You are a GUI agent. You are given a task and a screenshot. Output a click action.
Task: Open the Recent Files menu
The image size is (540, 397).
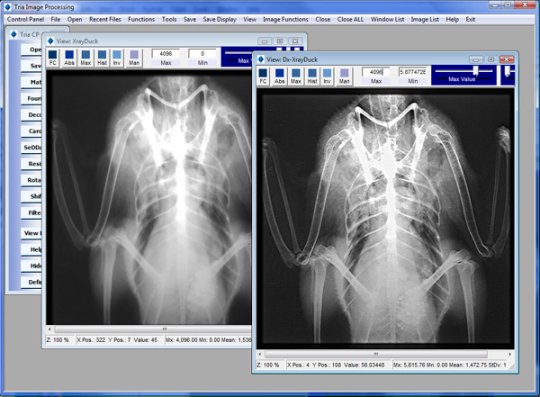coord(105,19)
